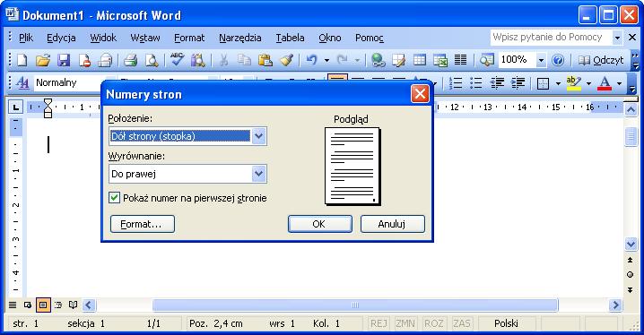Expand the Wyrównanie dropdown list
Viewport: 644px width, 335px height.
click(x=258, y=174)
